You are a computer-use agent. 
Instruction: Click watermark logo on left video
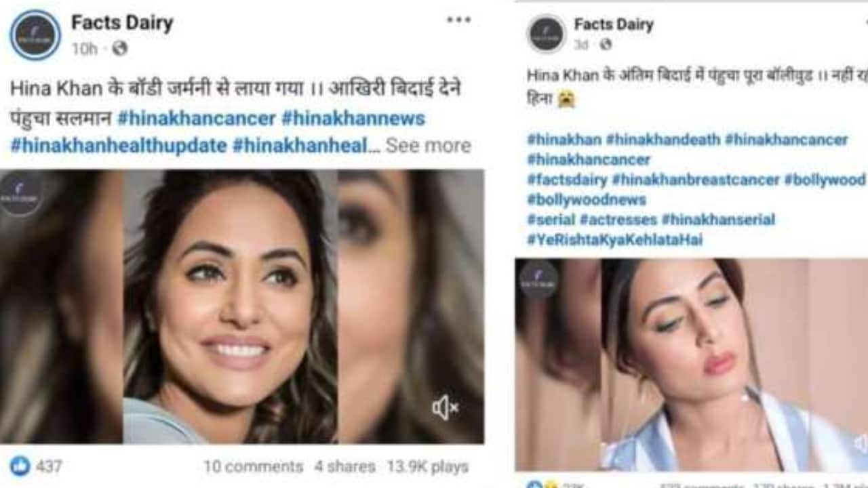[x=20, y=193]
